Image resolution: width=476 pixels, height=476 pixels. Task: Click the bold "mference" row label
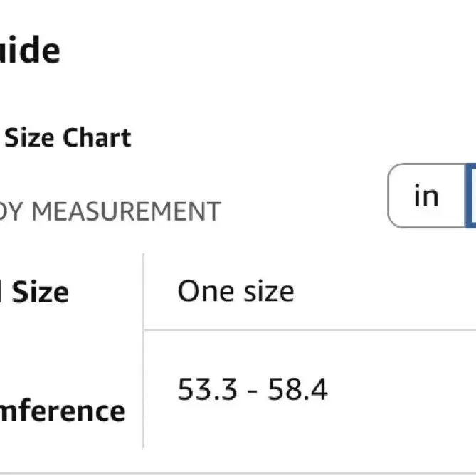pos(62,411)
